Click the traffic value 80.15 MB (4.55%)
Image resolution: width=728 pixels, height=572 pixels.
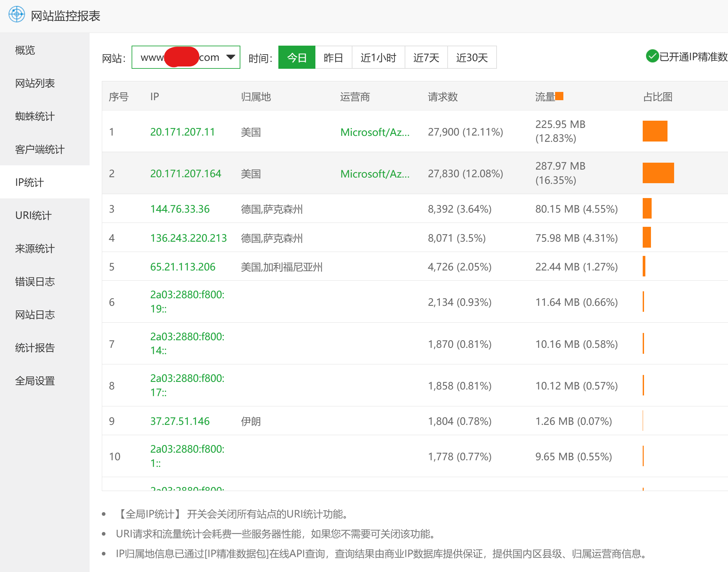[576, 209]
